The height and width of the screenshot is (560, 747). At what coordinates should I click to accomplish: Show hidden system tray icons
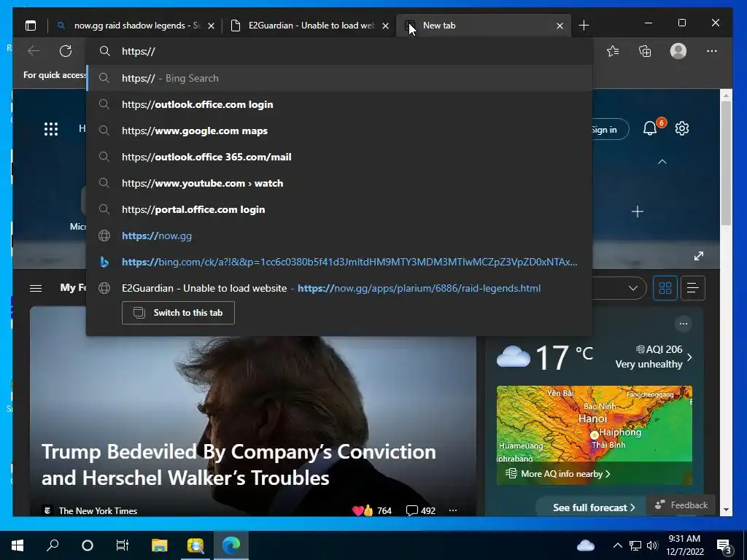point(617,545)
